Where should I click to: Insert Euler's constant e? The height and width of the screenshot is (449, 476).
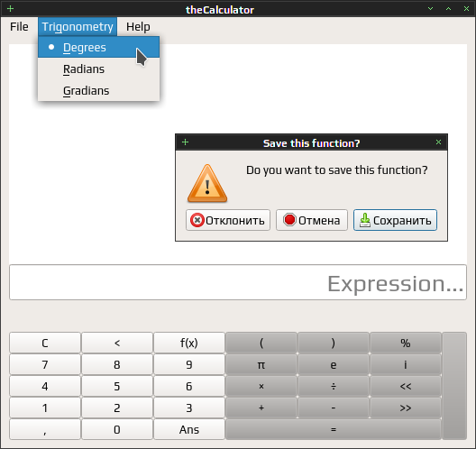[x=334, y=364]
